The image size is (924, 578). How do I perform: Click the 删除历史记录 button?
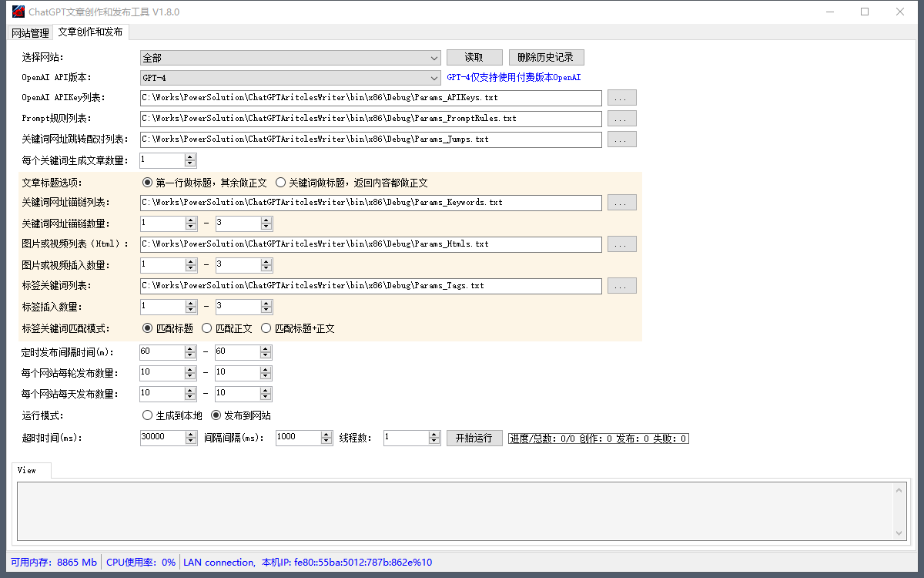546,58
